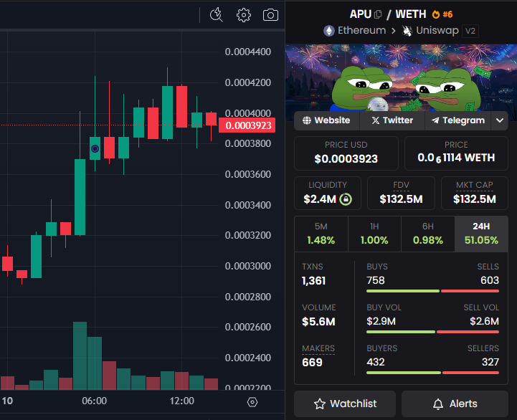Click the WETH quote token name in the header
The image size is (517, 420).
tap(411, 14)
